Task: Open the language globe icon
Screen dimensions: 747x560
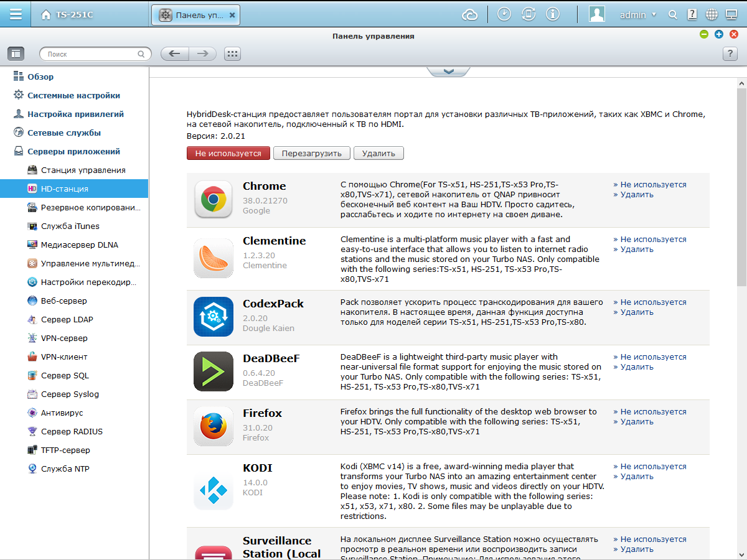Action: (712, 14)
